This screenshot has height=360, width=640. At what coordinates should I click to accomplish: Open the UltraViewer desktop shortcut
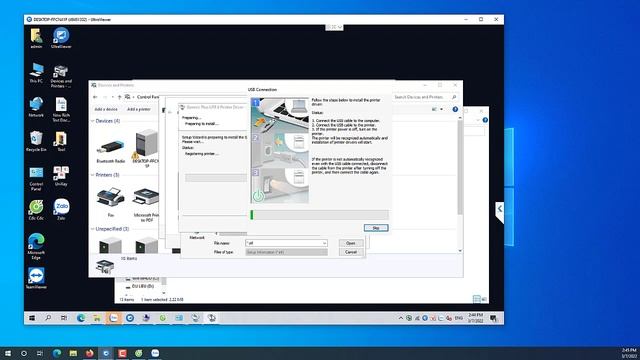pyautogui.click(x=61, y=38)
